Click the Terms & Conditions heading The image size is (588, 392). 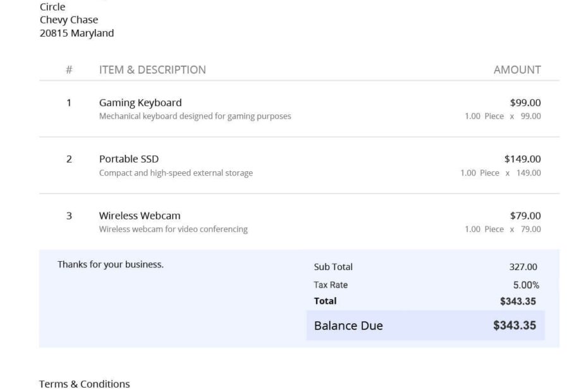(85, 384)
